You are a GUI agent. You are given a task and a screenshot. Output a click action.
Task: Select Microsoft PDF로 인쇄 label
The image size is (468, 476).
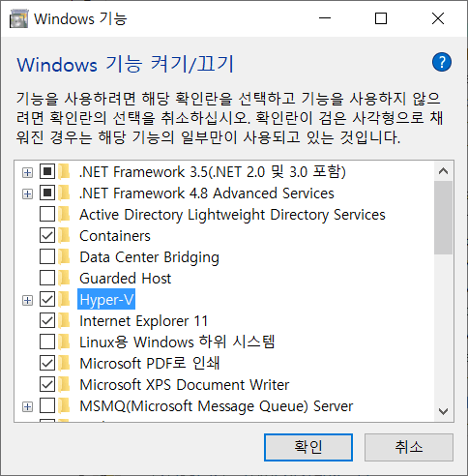[150, 363]
